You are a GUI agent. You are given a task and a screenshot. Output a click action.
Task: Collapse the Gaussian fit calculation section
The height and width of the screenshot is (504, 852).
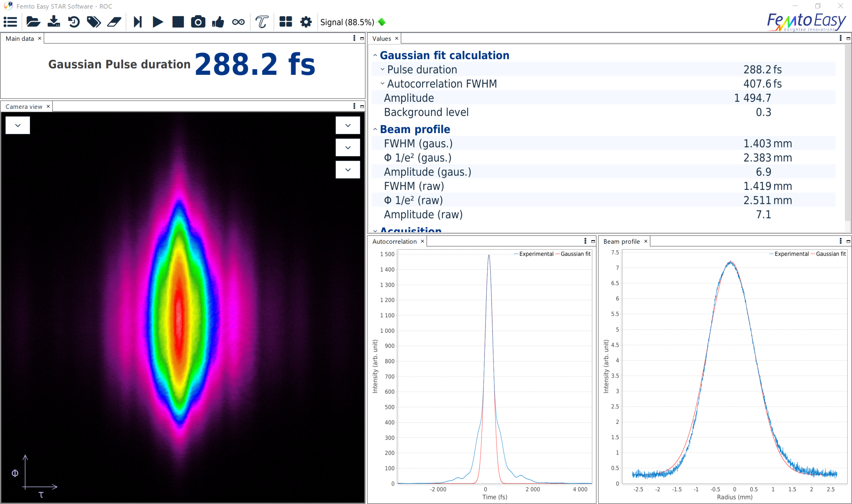(375, 55)
